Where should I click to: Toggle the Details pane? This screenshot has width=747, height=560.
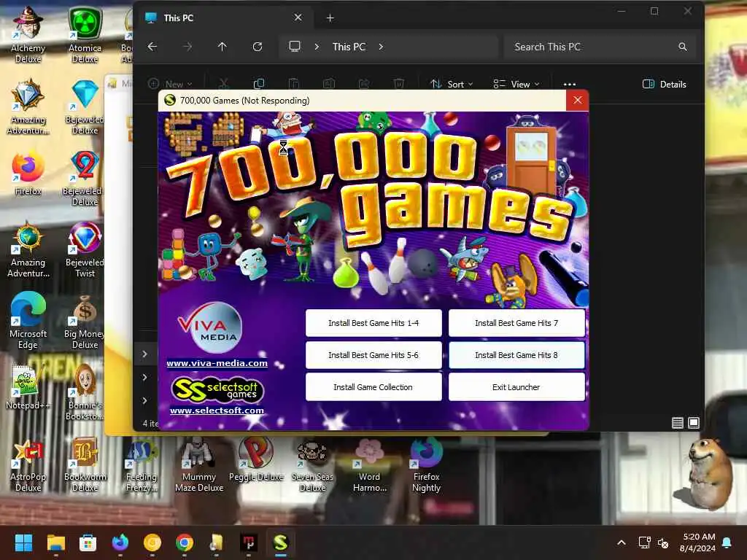click(x=665, y=85)
